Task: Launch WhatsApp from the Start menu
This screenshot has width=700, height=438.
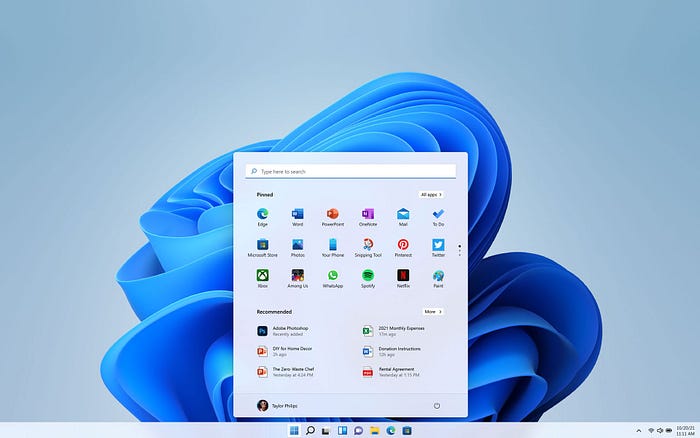Action: [x=332, y=275]
